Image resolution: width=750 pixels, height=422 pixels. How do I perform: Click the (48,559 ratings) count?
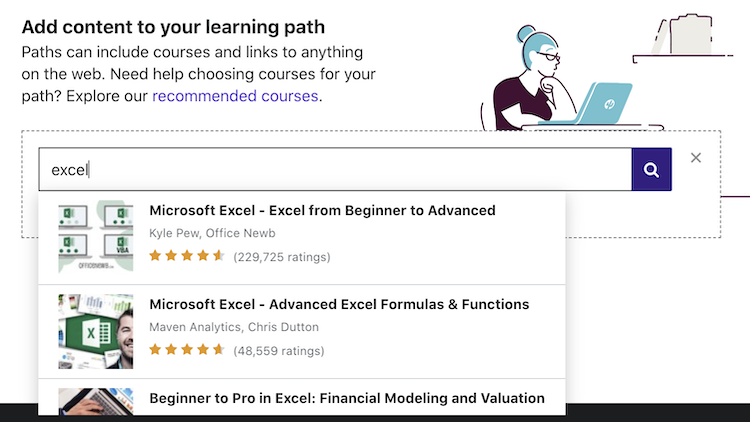click(278, 350)
